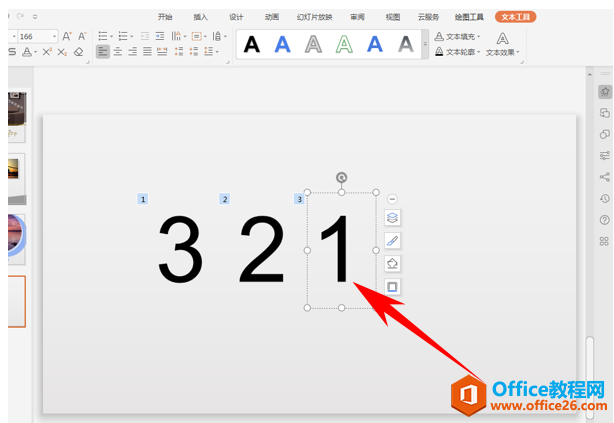The image size is (614, 423).
Task: Select the digit 3 text on slide
Action: pyautogui.click(x=180, y=250)
